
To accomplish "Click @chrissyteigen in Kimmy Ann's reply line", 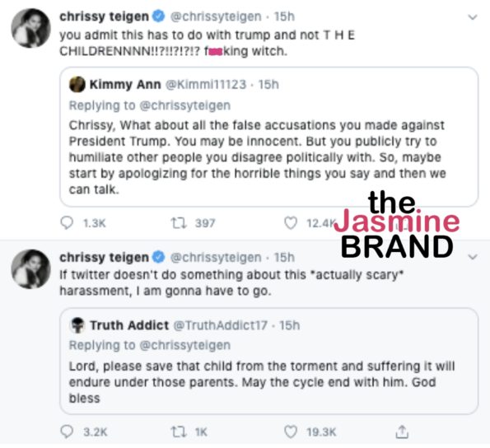I will pos(185,105).
